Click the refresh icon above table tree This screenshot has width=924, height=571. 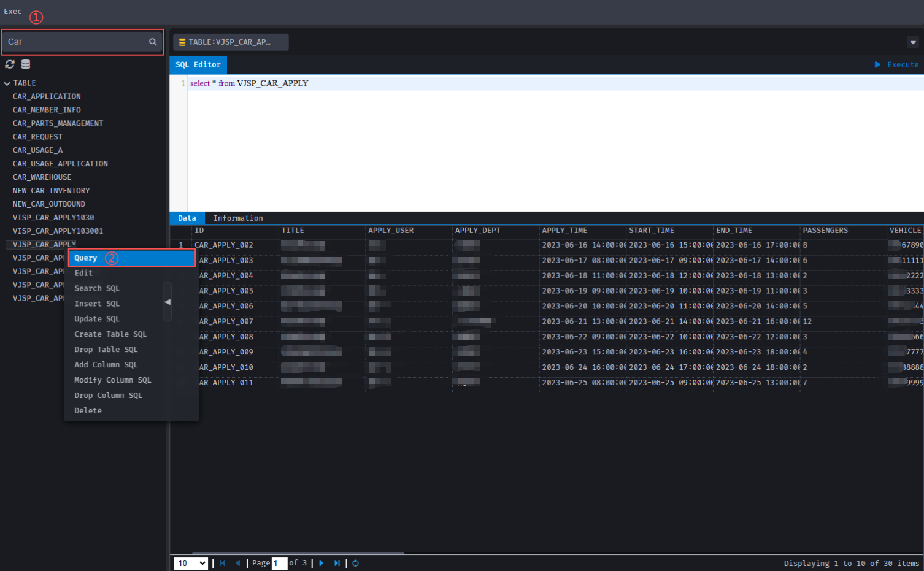coord(10,64)
